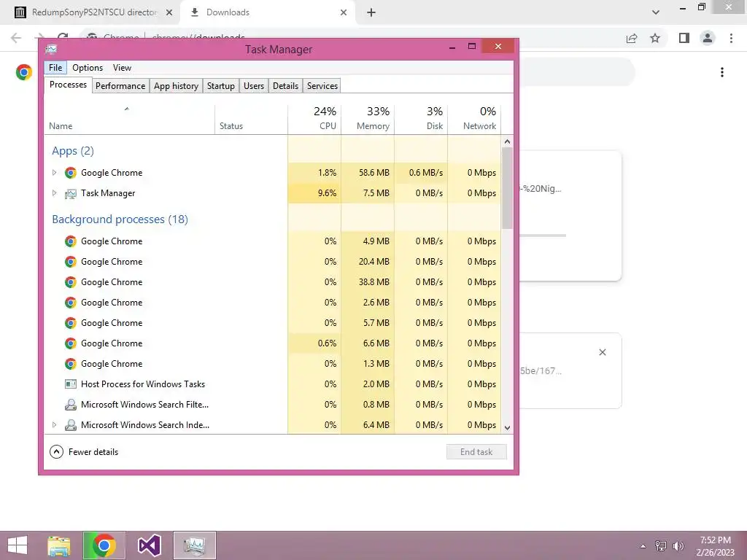Select Host Process for Windows Tasks icon
The height and width of the screenshot is (560, 747).
71,384
